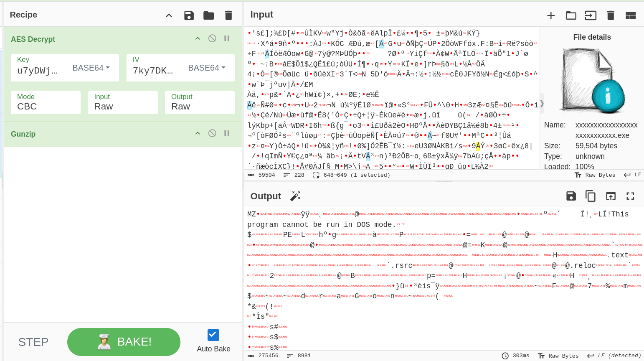Image resolution: width=644 pixels, height=361 pixels.
Task: Collapse the AES Decrypt operation
Action: click(198, 38)
